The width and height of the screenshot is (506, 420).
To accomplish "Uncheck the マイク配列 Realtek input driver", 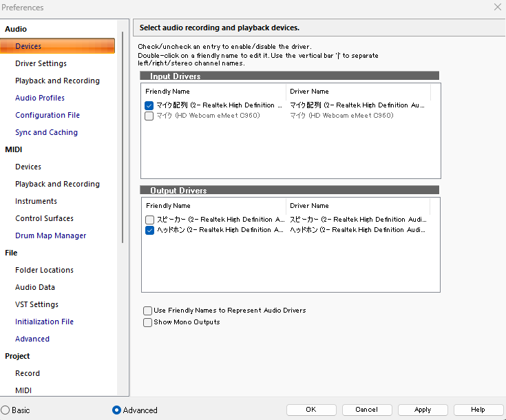I will (x=149, y=105).
